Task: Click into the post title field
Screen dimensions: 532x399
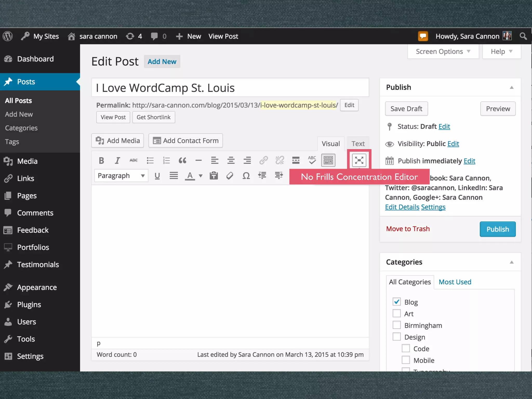Action: tap(230, 88)
